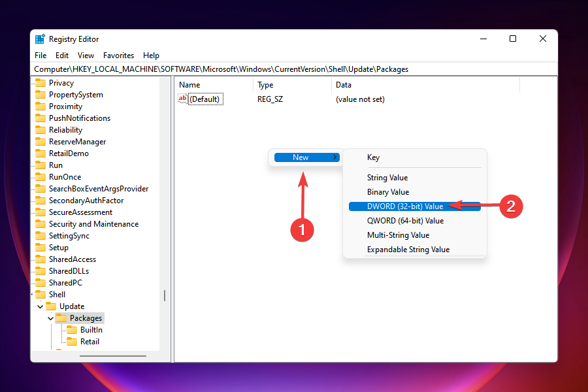
Task: Click the Retail folder icon
Action: pos(72,342)
